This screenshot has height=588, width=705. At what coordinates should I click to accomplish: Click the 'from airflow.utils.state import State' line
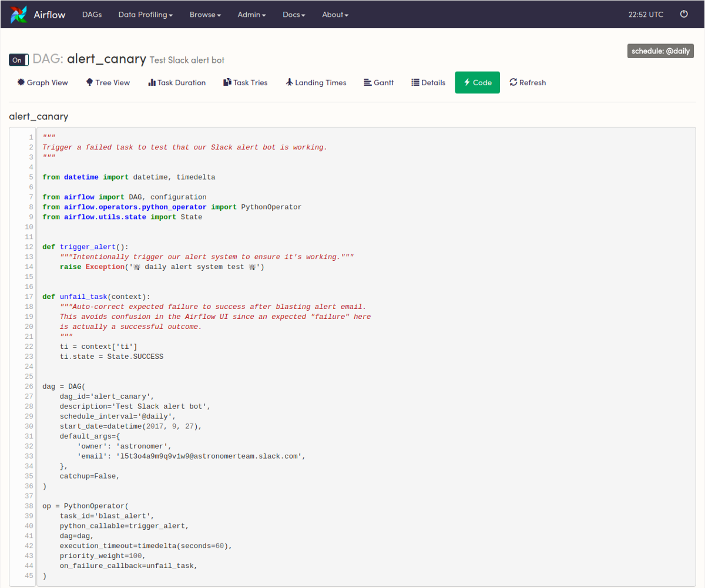(x=122, y=217)
